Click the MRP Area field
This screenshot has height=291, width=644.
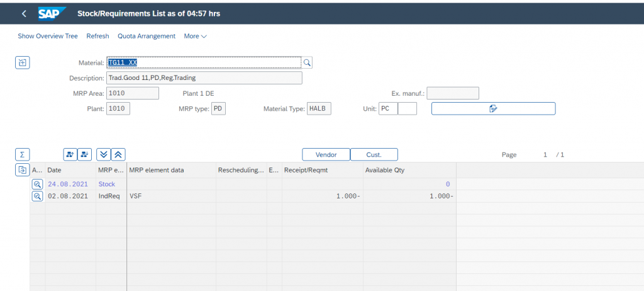132,93
